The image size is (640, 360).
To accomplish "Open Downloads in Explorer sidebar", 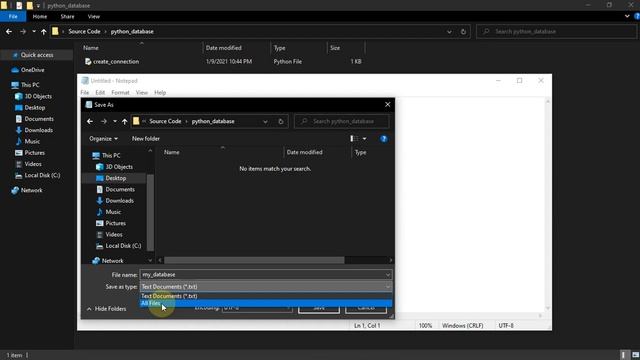I will [x=34, y=130].
